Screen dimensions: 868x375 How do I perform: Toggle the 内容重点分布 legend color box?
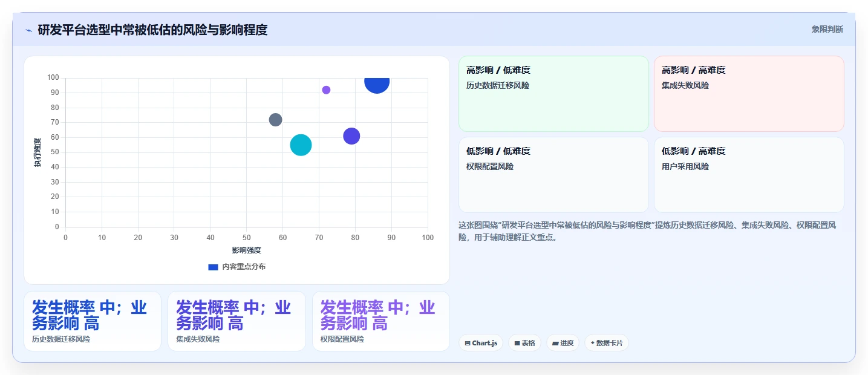point(213,267)
